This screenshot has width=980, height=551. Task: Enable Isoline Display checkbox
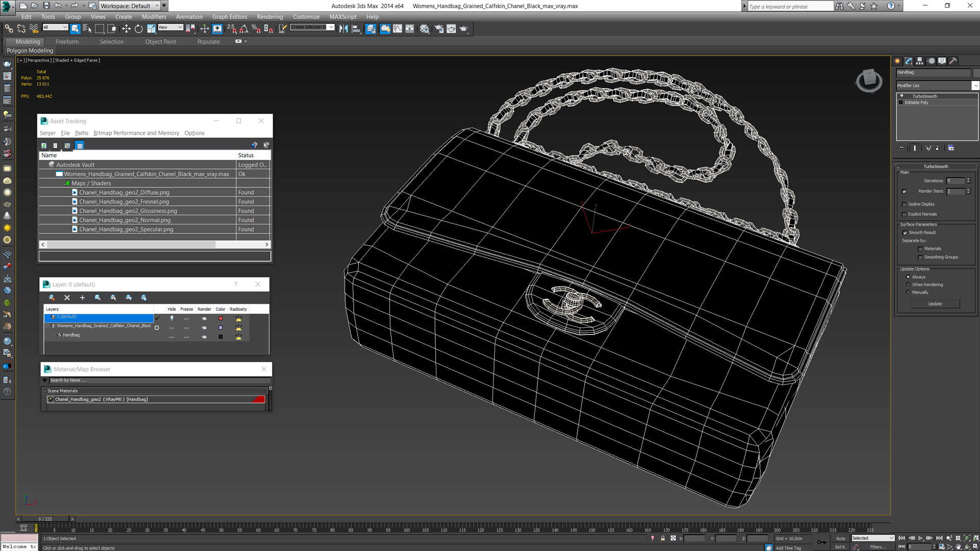[904, 204]
